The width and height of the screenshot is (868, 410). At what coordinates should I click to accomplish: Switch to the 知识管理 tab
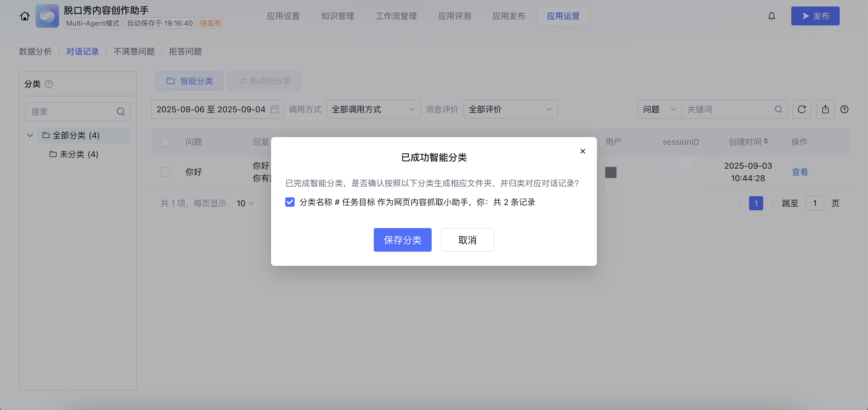[x=337, y=16]
